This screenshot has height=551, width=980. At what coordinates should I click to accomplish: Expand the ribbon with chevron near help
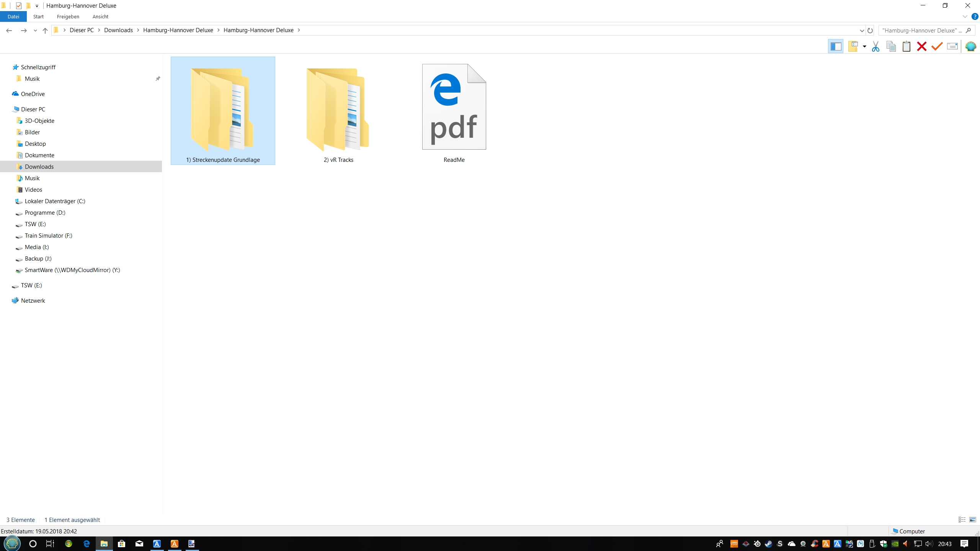(x=965, y=17)
